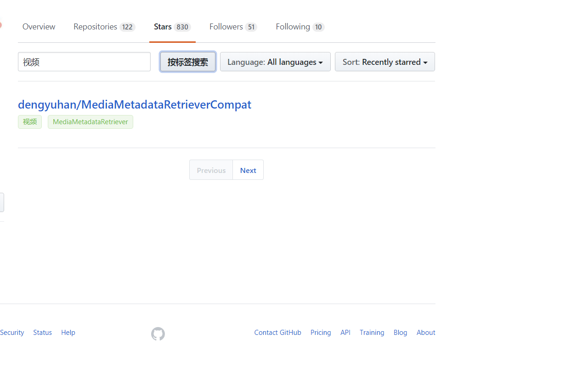Click the 51 Followers counter badge
Viewport: 588px width, 368px height.
point(251,27)
